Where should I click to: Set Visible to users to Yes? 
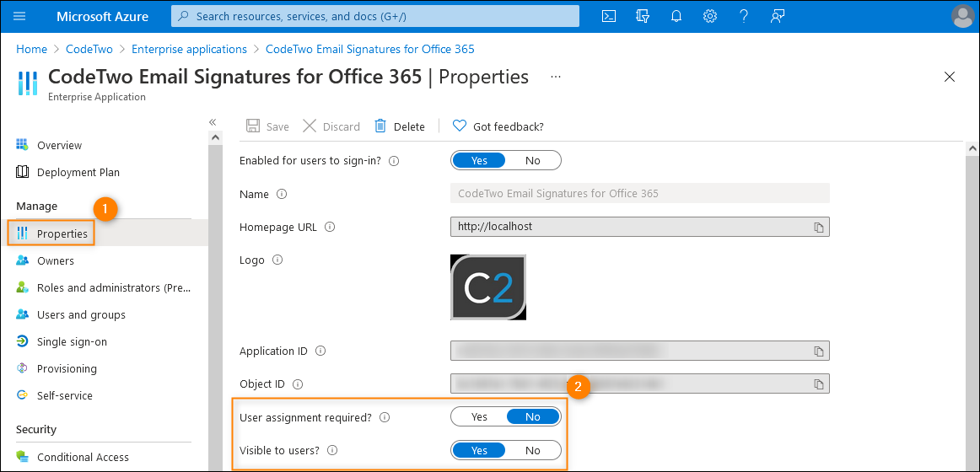[479, 450]
